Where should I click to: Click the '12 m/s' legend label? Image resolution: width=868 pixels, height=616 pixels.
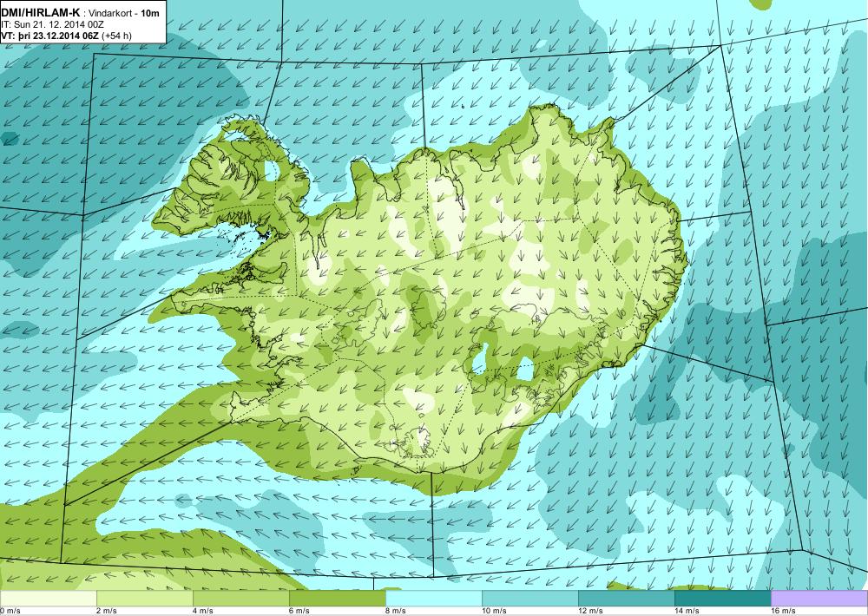coord(590,611)
